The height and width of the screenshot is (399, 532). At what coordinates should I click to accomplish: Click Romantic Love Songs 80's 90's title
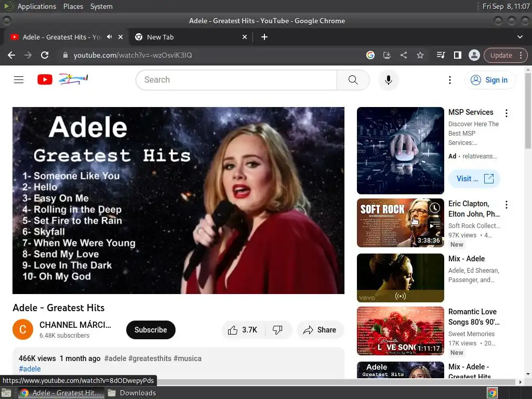[474, 316]
